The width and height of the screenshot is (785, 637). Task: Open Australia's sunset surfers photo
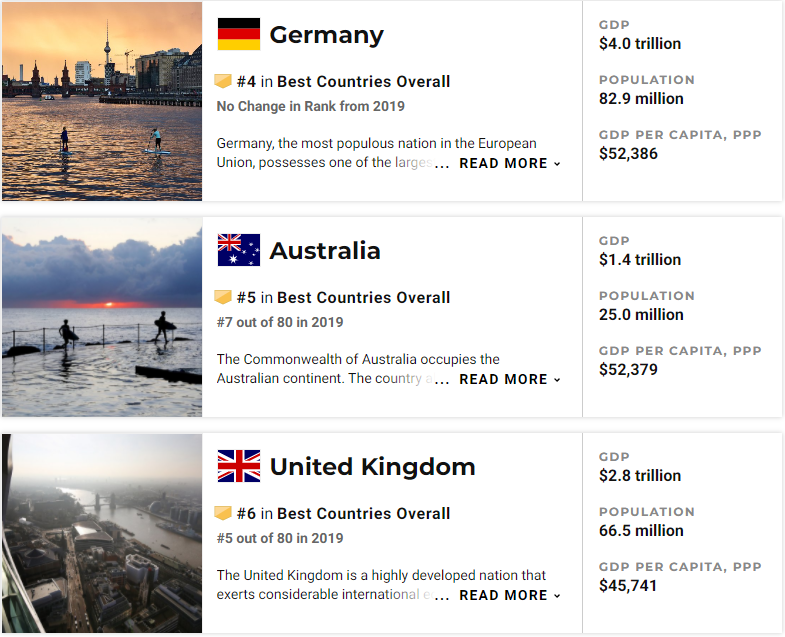tap(102, 317)
